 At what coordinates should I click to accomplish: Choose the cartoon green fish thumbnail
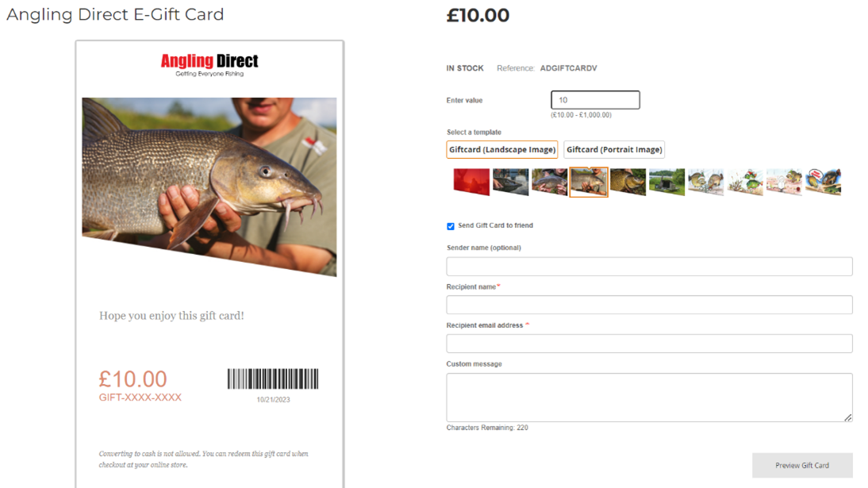pos(745,182)
